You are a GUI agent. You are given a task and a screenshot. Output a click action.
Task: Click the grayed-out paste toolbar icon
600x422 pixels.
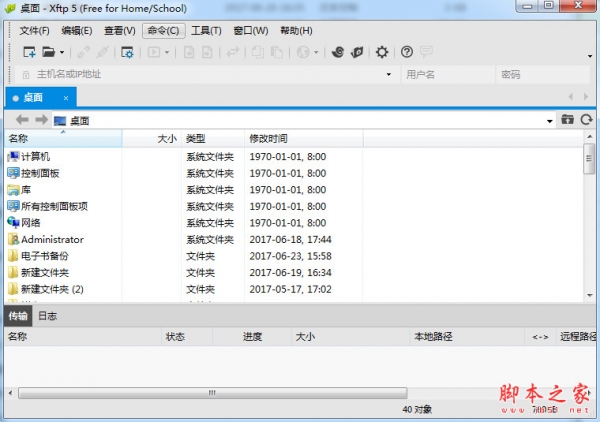point(276,52)
